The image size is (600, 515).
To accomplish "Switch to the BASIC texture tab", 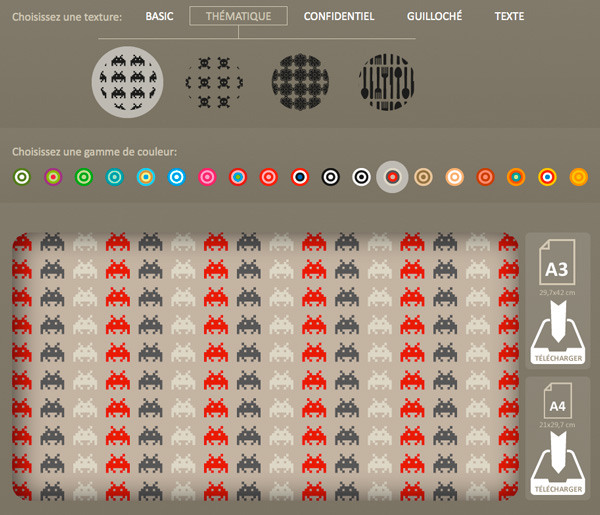I will tap(159, 16).
